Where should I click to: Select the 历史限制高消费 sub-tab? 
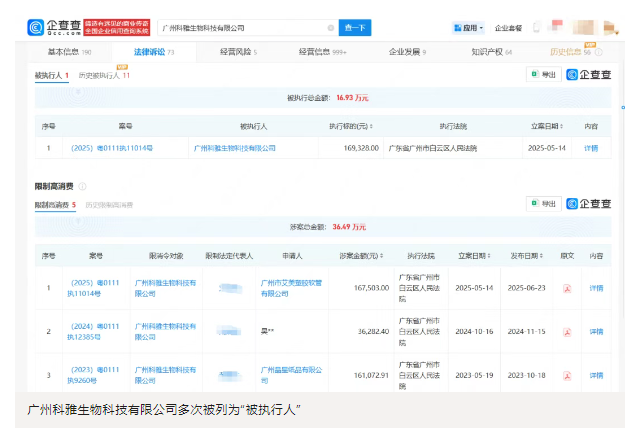[110, 204]
